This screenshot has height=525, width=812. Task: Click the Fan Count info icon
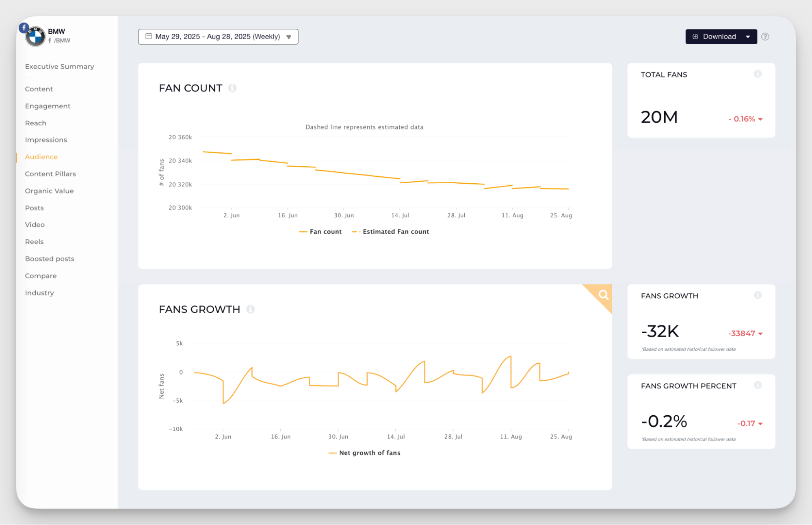click(232, 88)
